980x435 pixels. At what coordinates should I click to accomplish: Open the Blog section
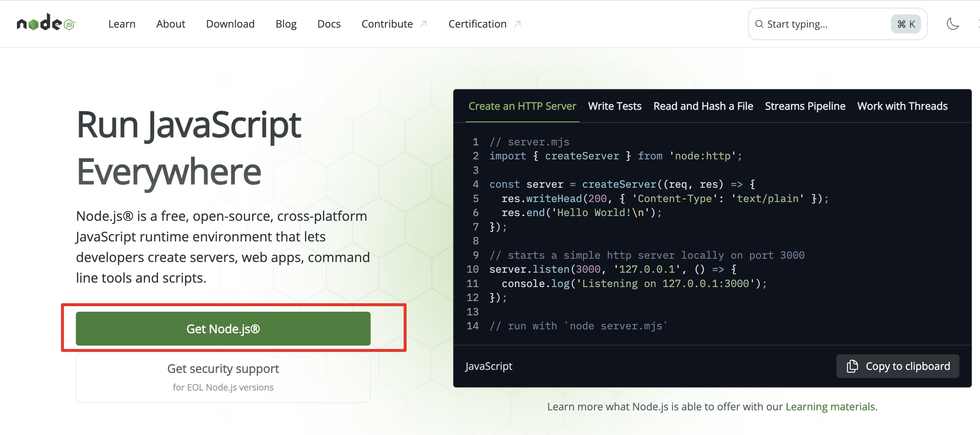286,24
